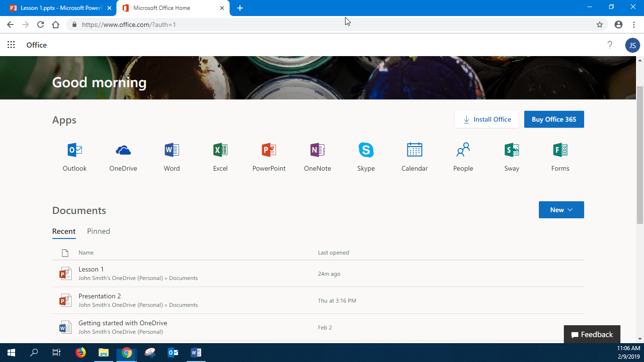Open a new browser tab
644x362 pixels.
(x=240, y=8)
